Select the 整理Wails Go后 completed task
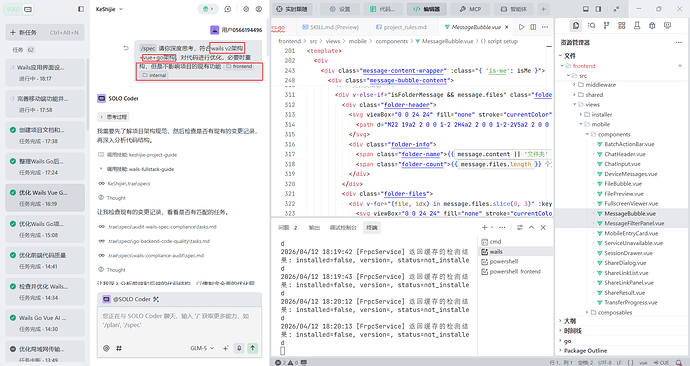Image resolution: width=690 pixels, height=366 pixels. pos(44,167)
